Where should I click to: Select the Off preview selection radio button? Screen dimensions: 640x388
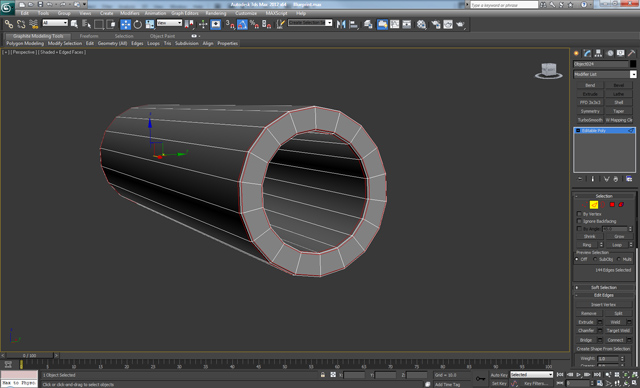[x=577, y=259]
